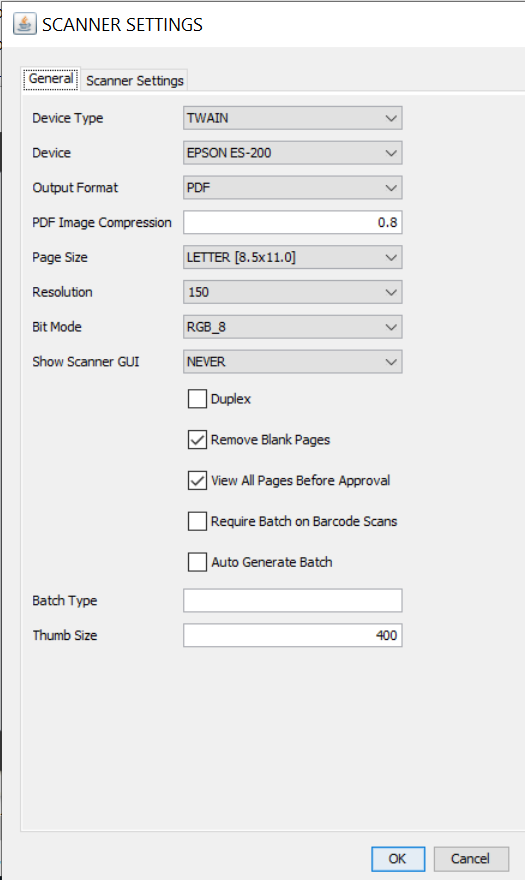The height and width of the screenshot is (880, 525).
Task: Click the Show Scanner GUI label
Action: point(85,361)
